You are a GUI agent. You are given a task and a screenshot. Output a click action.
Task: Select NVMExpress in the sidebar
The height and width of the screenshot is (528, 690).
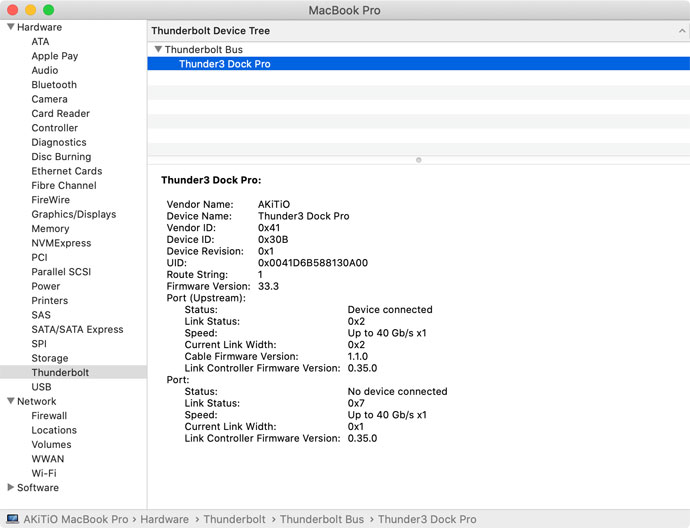click(x=61, y=243)
